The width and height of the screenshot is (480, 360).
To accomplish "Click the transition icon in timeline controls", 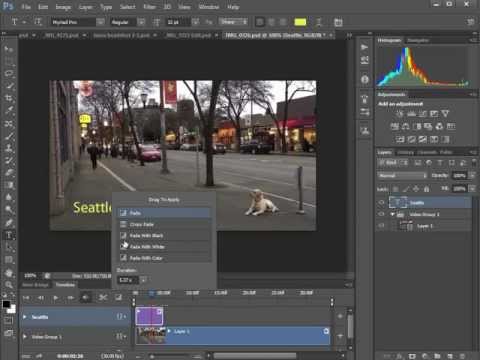I will (118, 297).
